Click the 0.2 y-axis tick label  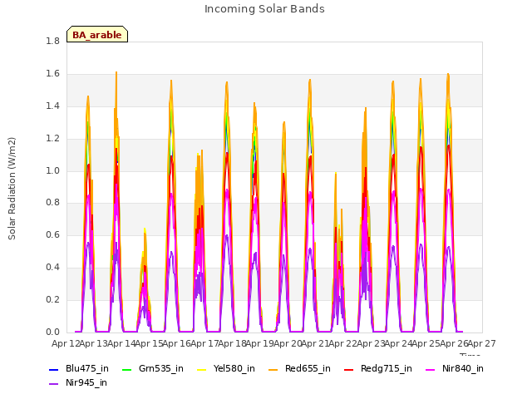(x=53, y=299)
